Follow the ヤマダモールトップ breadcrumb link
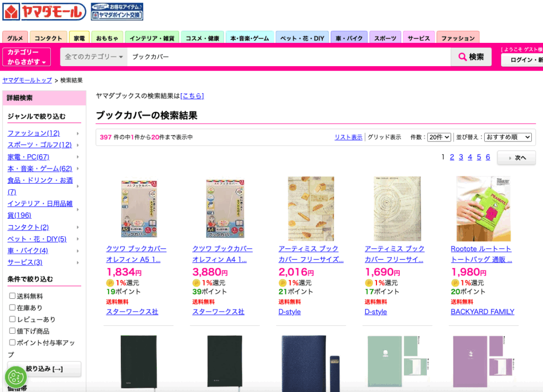This screenshot has width=543, height=392. [27, 81]
